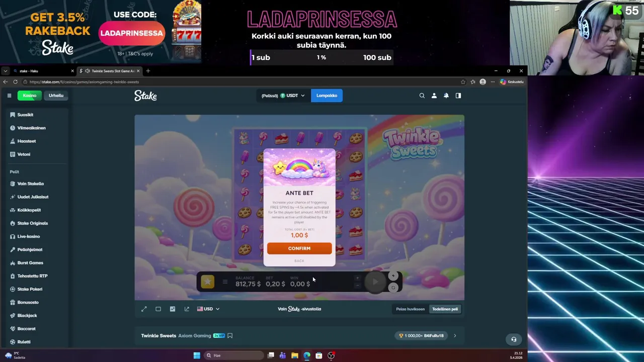Open the taskbar weather widget
Image resolution: width=644 pixels, height=362 pixels.
point(15,355)
